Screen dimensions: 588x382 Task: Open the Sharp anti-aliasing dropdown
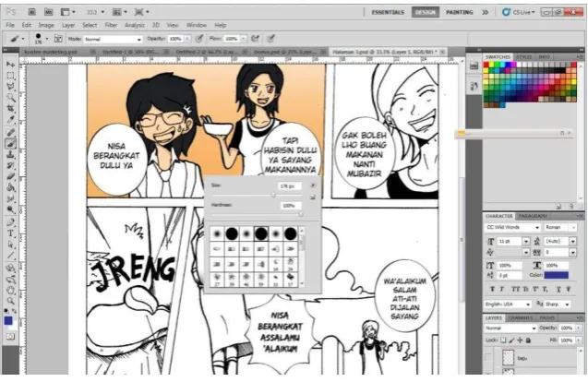point(558,304)
